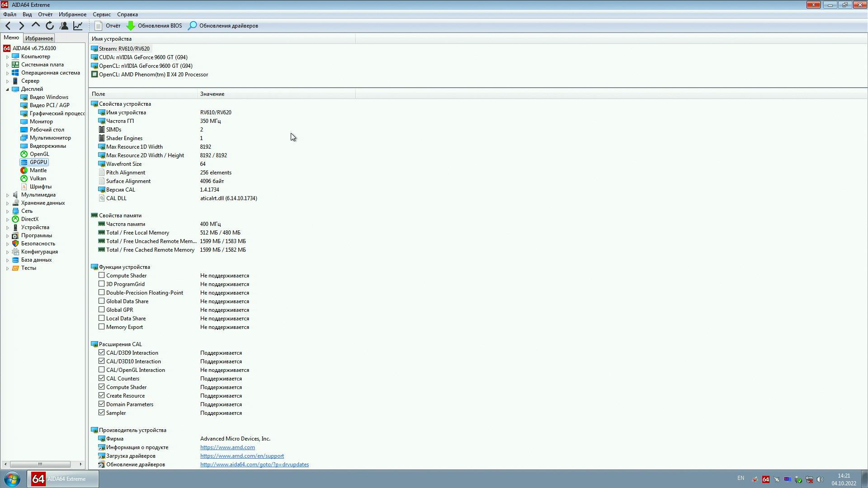868x488 pixels.
Task: Expand the DirectX tree node
Action: pos(7,220)
